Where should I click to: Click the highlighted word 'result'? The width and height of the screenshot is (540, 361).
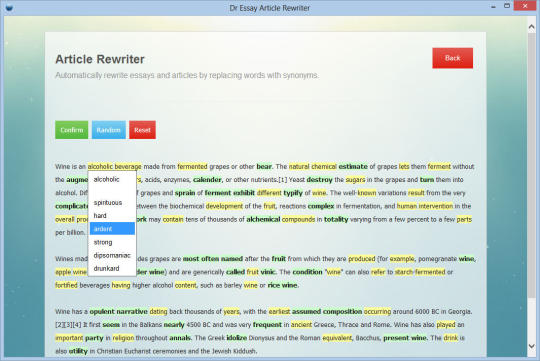[x=416, y=193]
